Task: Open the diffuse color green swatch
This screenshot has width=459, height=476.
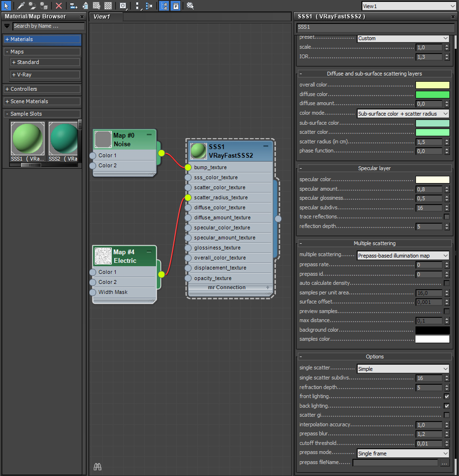Action: tap(432, 95)
